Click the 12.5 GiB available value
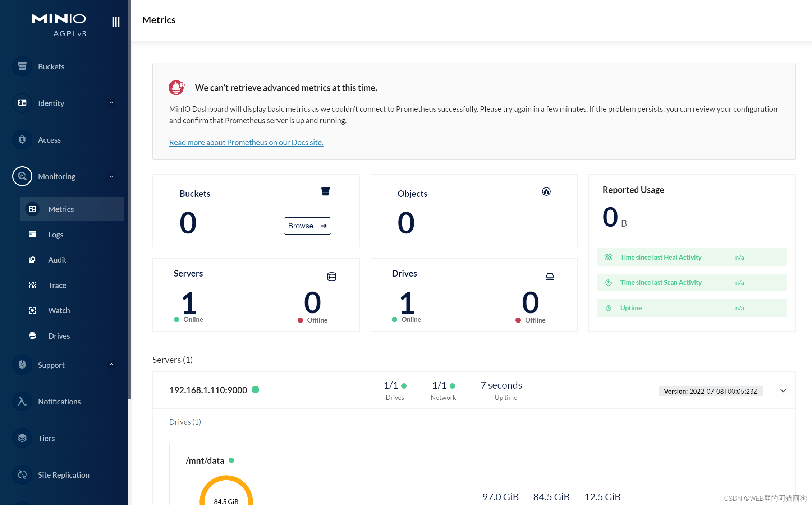The image size is (812, 505). (x=602, y=497)
